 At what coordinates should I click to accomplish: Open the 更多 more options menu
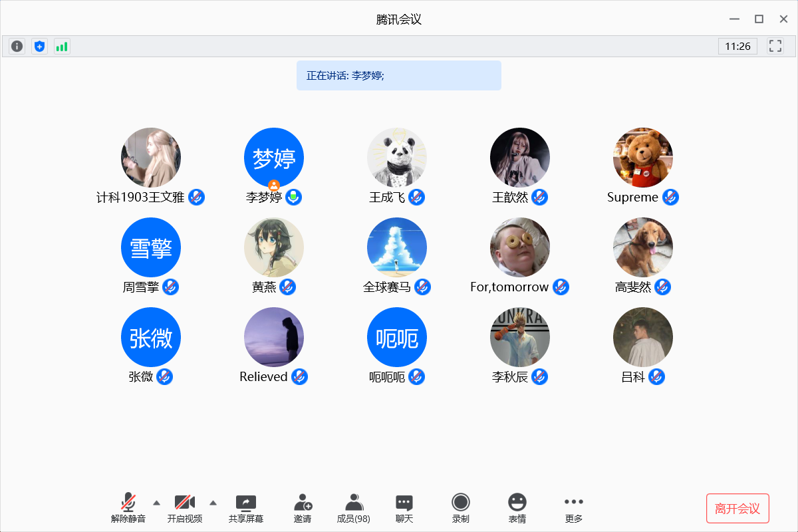click(573, 508)
